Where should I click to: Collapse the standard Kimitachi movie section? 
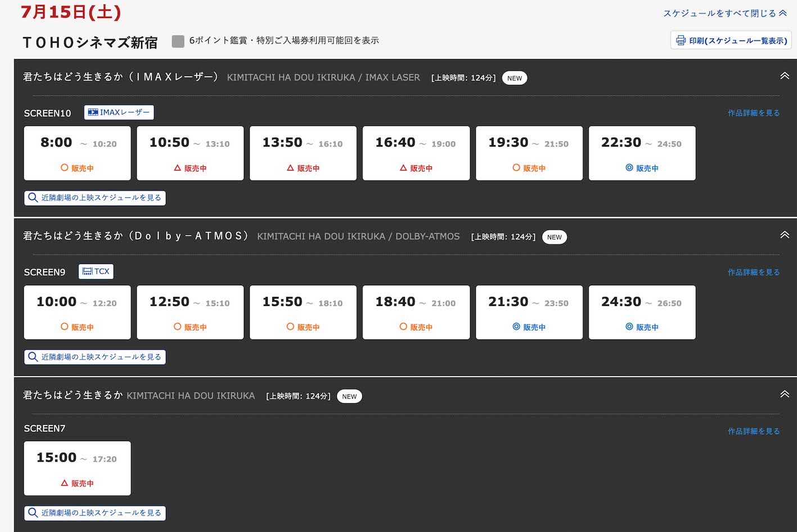(x=785, y=394)
